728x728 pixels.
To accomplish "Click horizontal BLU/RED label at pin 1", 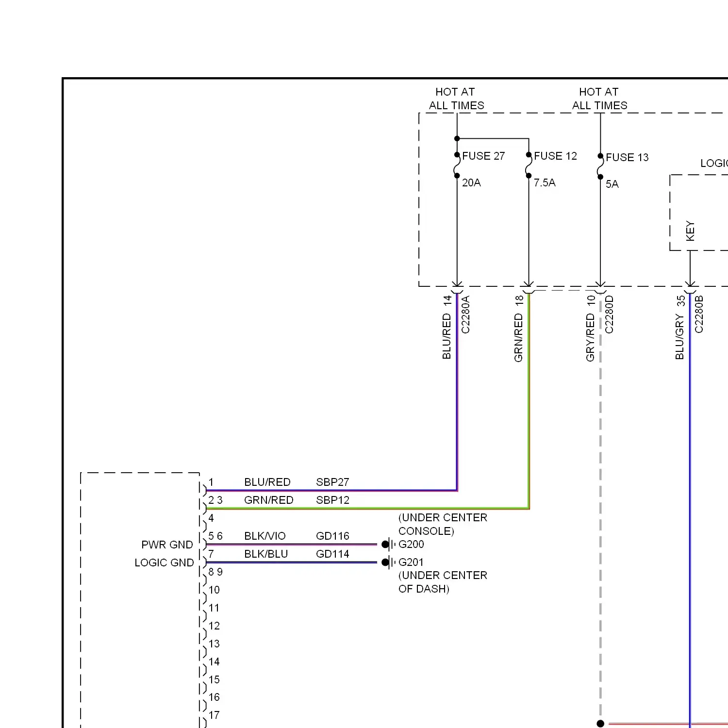I will click(x=267, y=482).
